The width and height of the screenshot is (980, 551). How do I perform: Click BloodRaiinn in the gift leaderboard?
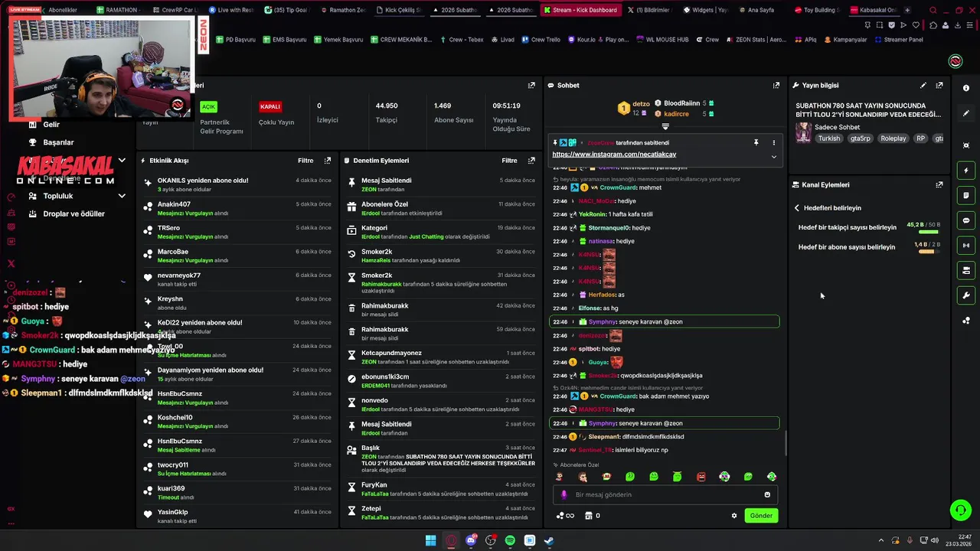pyautogui.click(x=681, y=103)
